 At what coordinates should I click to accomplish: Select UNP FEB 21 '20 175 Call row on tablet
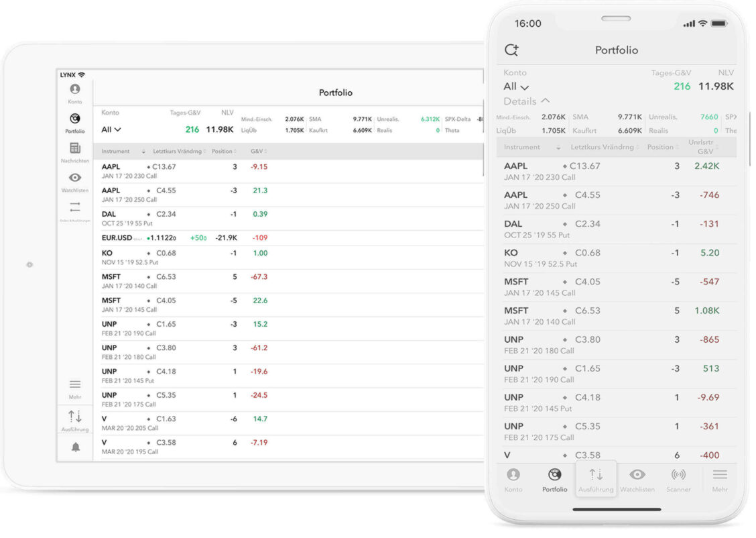tap(288, 400)
